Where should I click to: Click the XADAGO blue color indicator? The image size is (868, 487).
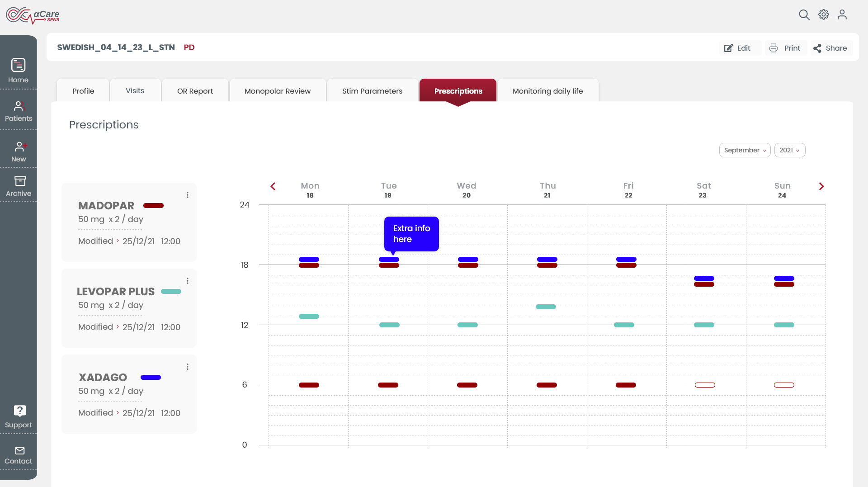(151, 378)
